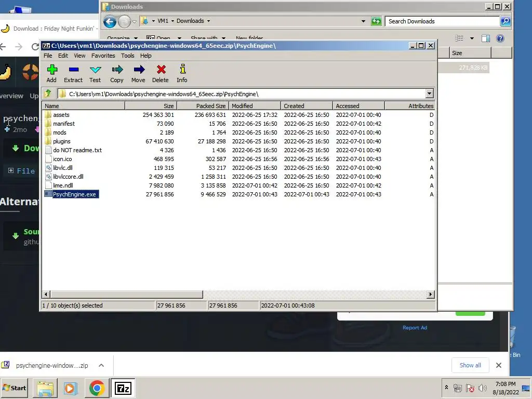The height and width of the screenshot is (399, 532).
Task: Click the Search Downloads input field
Action: (442, 21)
